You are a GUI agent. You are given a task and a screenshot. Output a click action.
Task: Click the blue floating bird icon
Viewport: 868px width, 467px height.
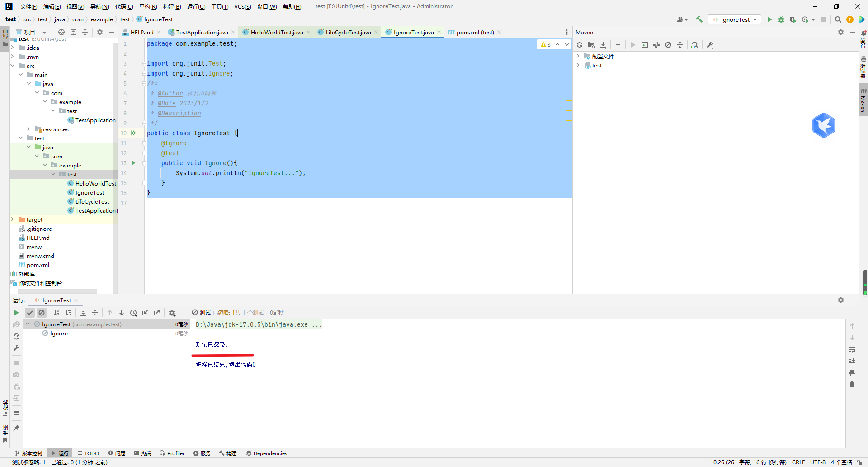pyautogui.click(x=823, y=125)
